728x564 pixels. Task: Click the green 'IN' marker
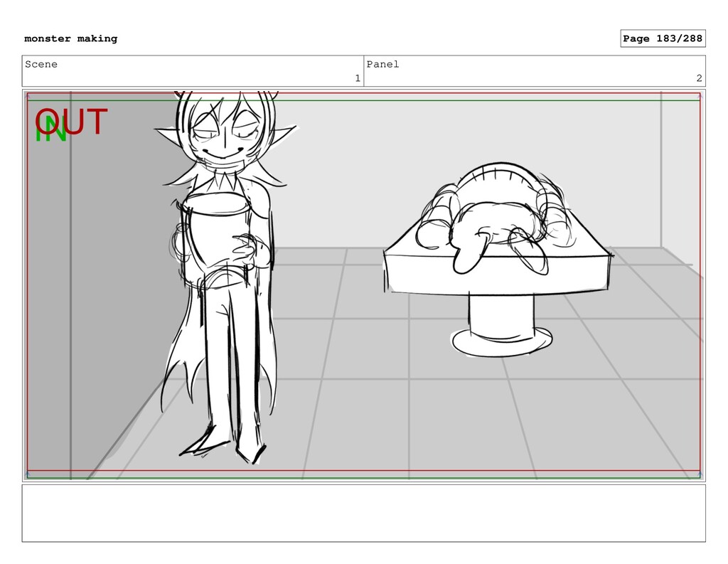coord(50,129)
